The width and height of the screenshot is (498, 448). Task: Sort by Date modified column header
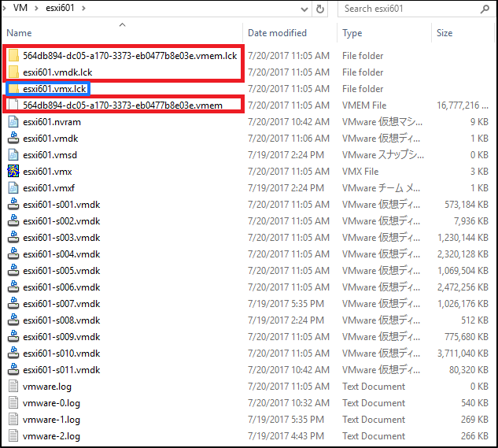277,33
